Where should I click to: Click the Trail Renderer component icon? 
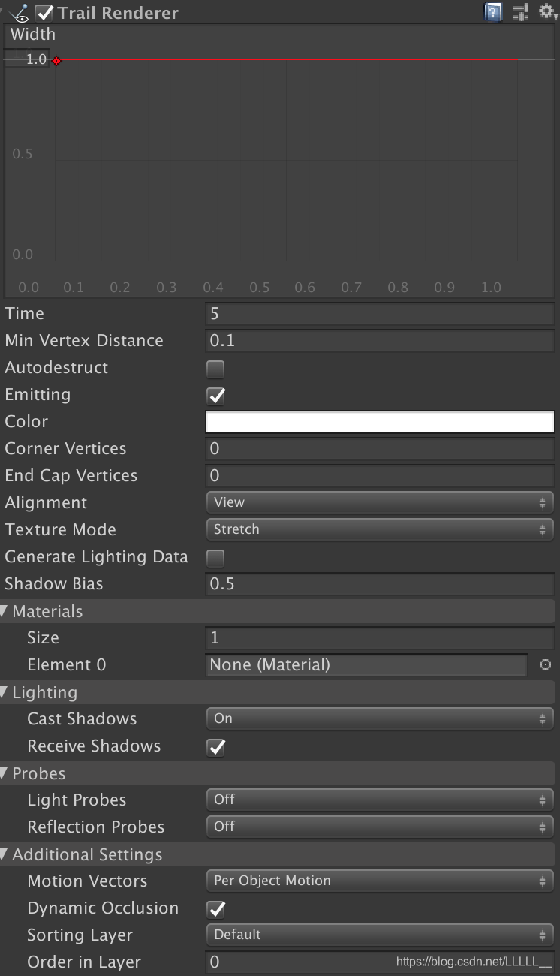pos(20,13)
